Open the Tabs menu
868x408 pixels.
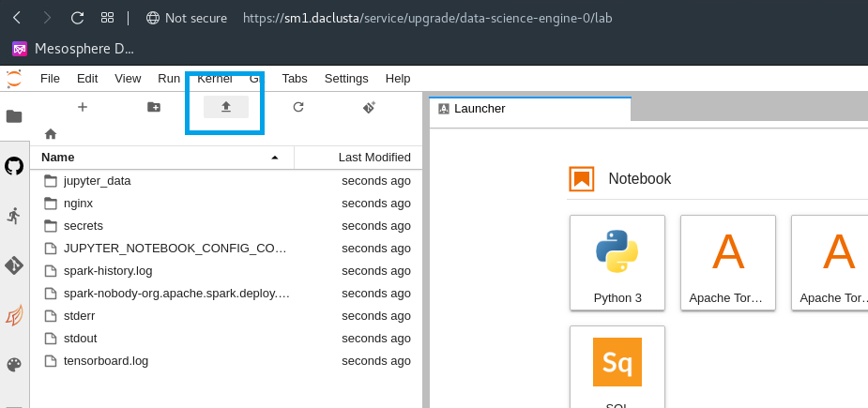295,79
